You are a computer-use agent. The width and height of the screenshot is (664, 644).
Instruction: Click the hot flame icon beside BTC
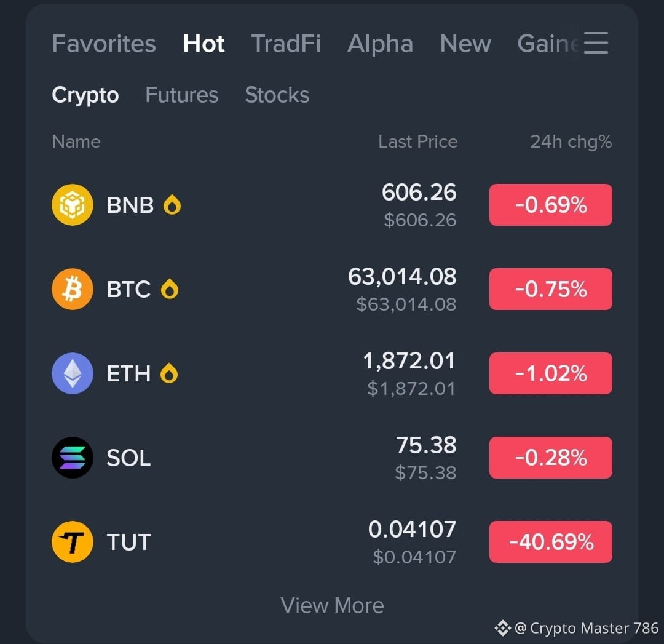[x=170, y=289]
